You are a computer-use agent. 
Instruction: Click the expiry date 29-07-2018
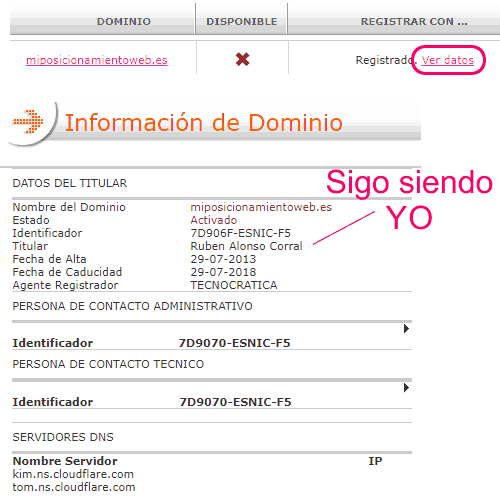coord(223,272)
